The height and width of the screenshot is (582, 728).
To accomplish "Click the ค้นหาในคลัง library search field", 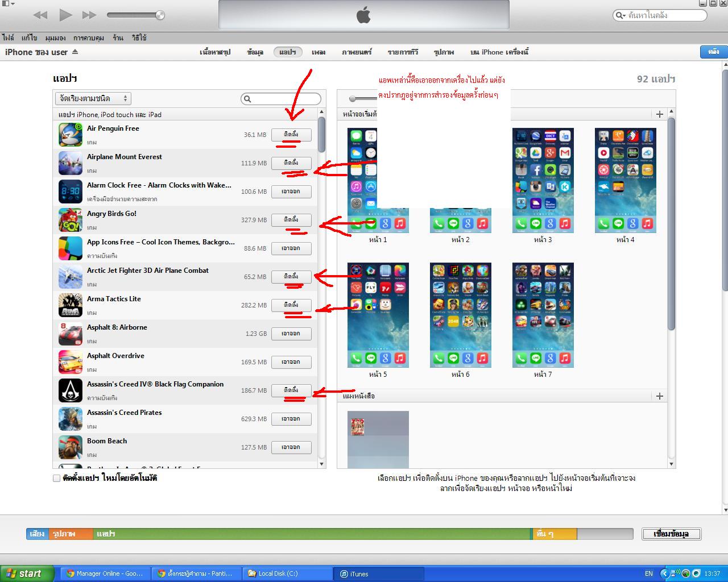I will (660, 15).
